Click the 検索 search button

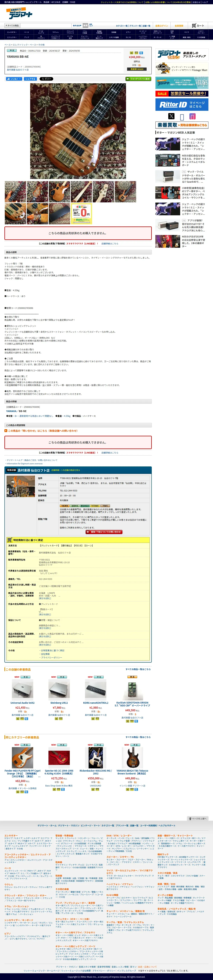click(x=85, y=26)
